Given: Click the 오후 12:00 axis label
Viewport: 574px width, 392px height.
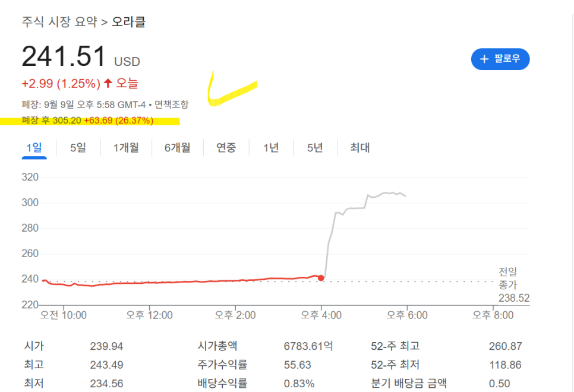Looking at the screenshot, I should click(149, 315).
